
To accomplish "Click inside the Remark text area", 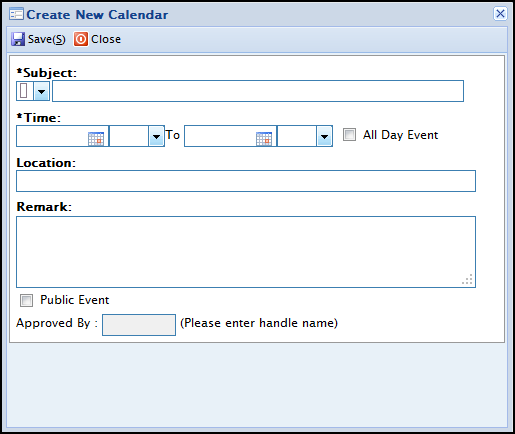I will pyautogui.click(x=246, y=252).
